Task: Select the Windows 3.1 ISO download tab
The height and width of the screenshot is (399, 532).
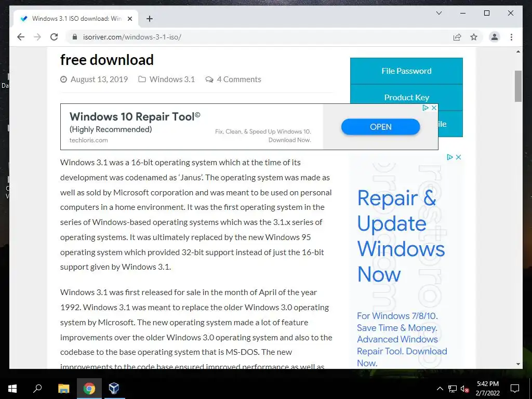Action: pyautogui.click(x=76, y=19)
